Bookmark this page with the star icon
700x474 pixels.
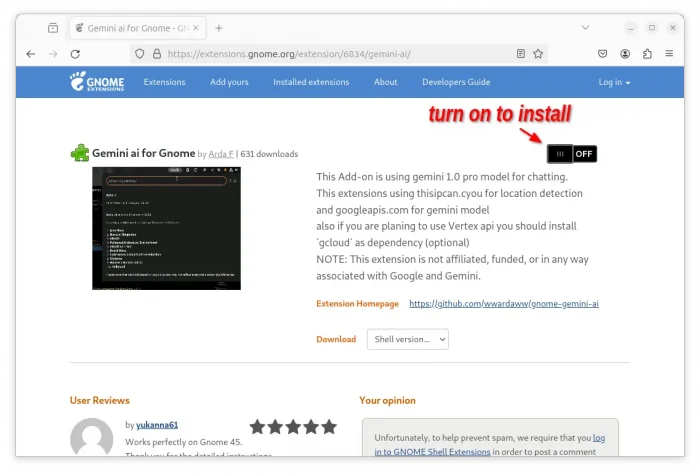tap(539, 54)
